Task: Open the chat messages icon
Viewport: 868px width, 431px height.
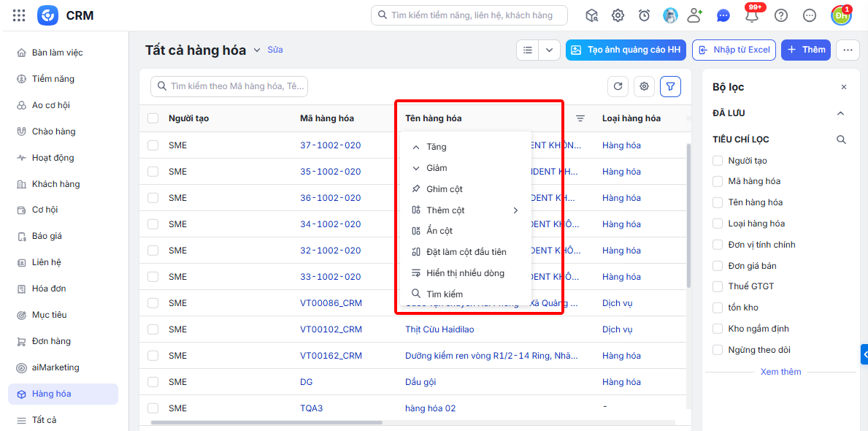Action: (x=723, y=15)
